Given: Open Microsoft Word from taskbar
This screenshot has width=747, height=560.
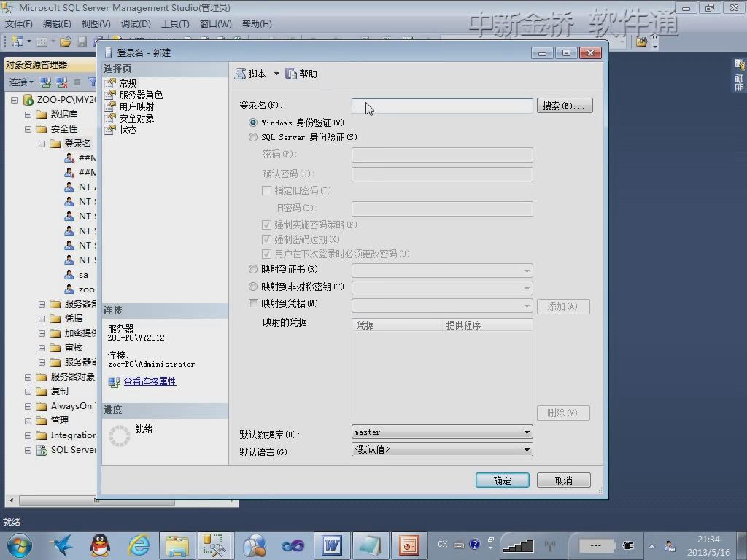Looking at the screenshot, I should (x=332, y=545).
